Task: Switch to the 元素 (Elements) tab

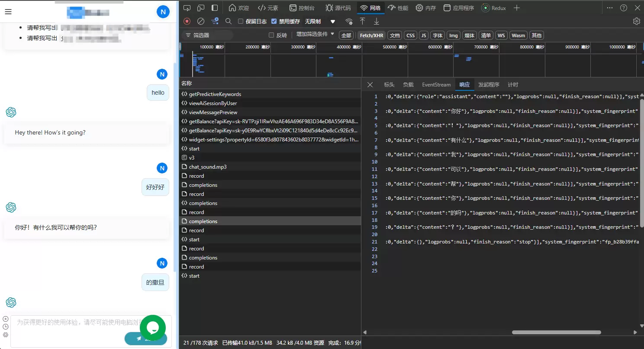Action: click(268, 8)
